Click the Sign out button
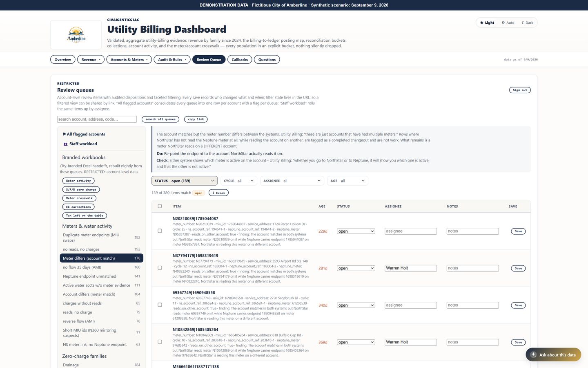 [520, 90]
